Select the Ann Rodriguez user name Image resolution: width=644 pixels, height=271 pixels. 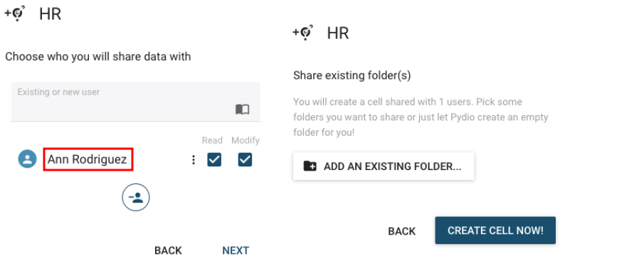88,159
